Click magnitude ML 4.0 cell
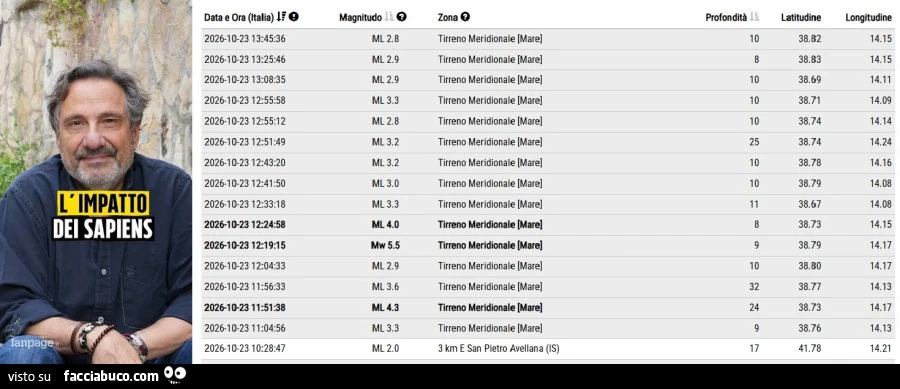 385,225
